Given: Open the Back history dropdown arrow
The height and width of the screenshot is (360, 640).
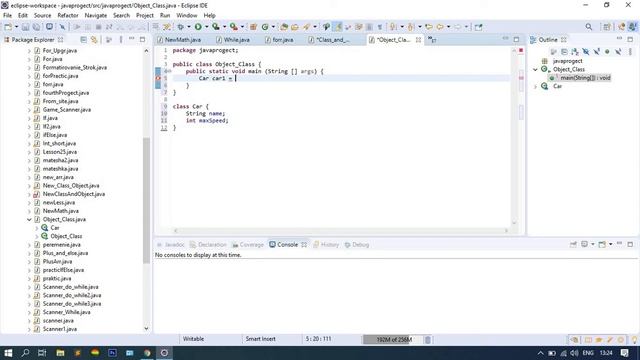Looking at the screenshot, I should coord(448,27).
